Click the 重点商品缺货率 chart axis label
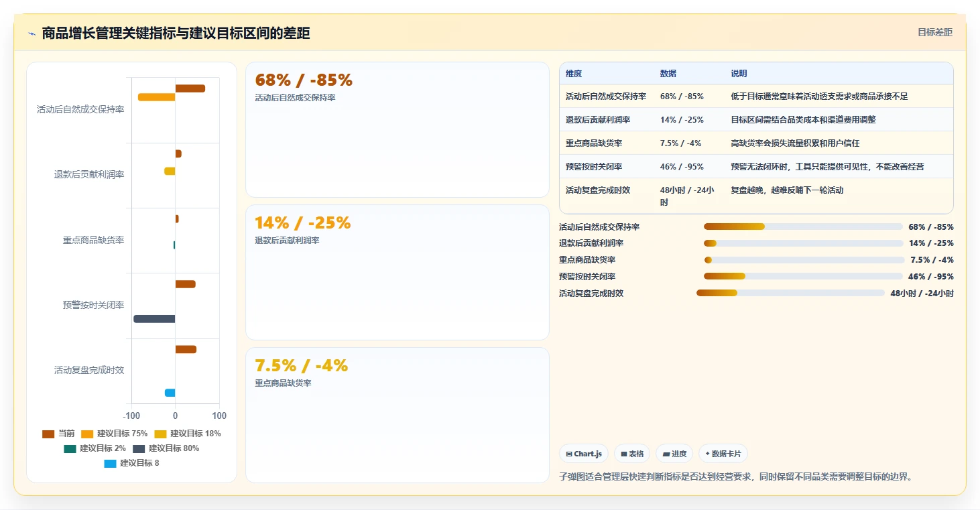This screenshot has width=980, height=510. point(94,240)
